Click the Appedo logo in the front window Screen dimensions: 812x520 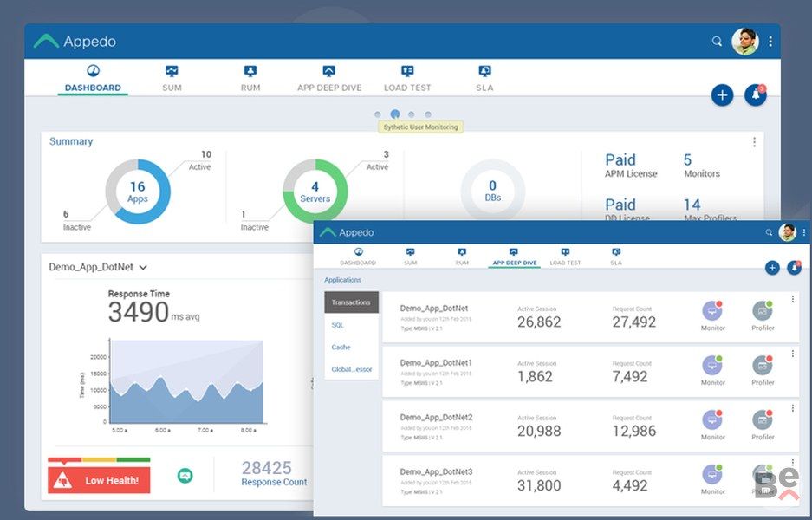pos(347,232)
